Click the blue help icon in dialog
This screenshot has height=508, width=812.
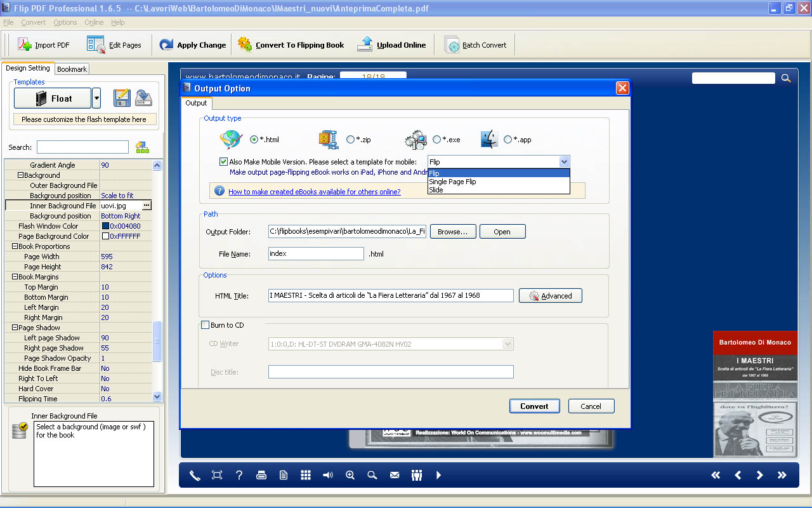pos(219,190)
